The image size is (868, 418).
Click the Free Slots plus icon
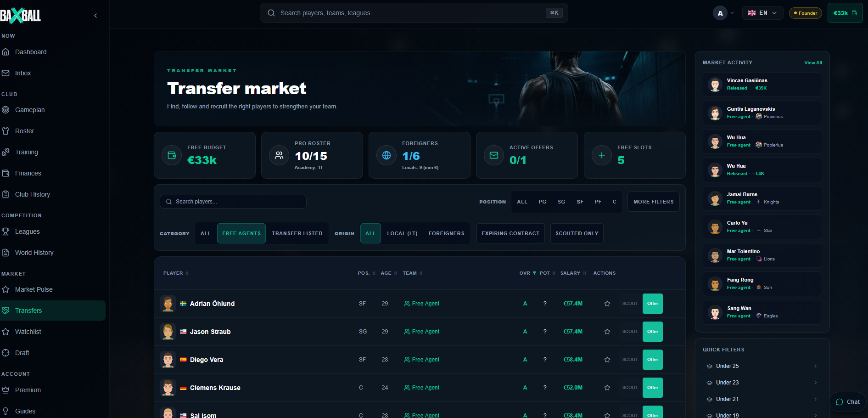coord(602,155)
